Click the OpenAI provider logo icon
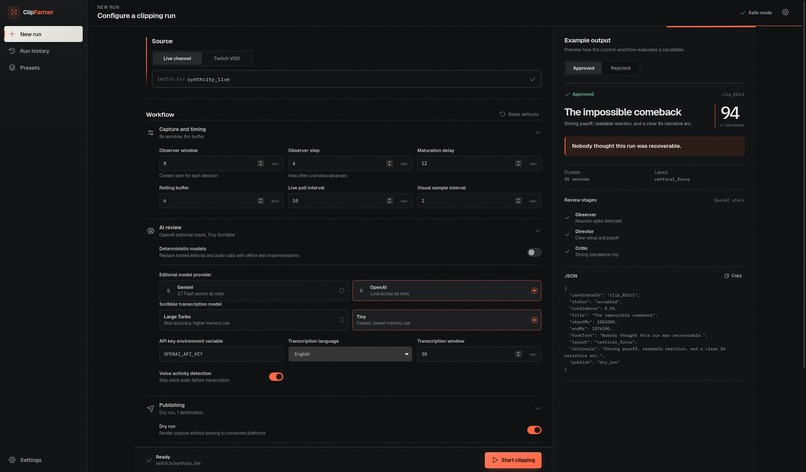806x472 pixels. point(361,291)
